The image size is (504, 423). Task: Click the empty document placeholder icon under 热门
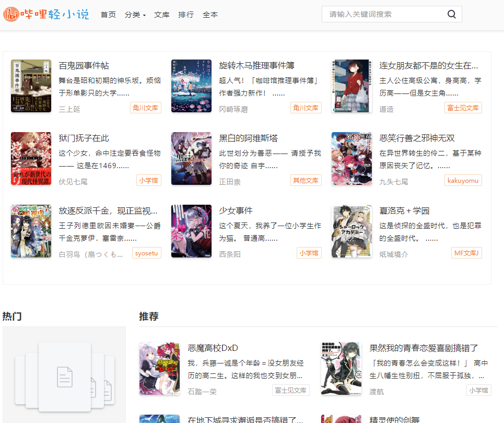[x=65, y=377]
